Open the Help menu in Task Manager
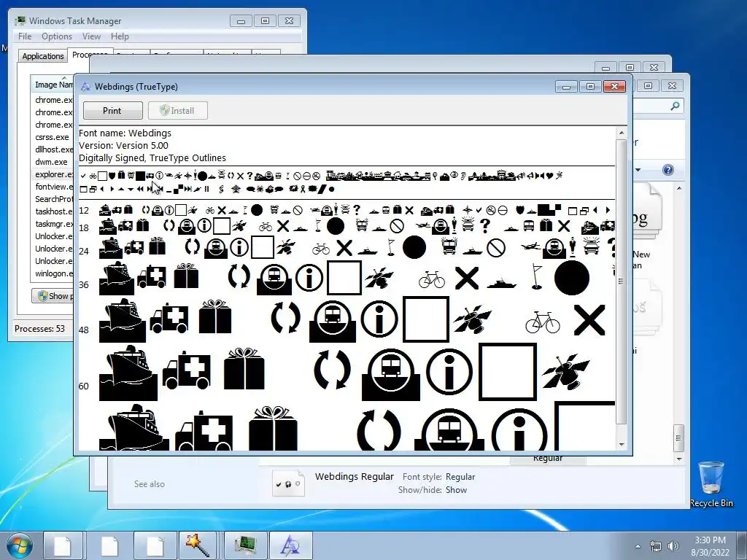The width and height of the screenshot is (747, 560). (x=120, y=36)
